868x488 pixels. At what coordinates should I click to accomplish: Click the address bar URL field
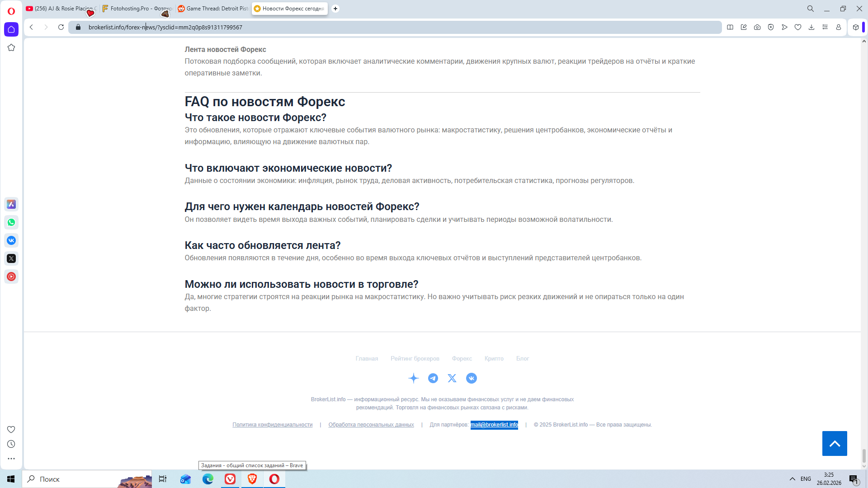316,27
